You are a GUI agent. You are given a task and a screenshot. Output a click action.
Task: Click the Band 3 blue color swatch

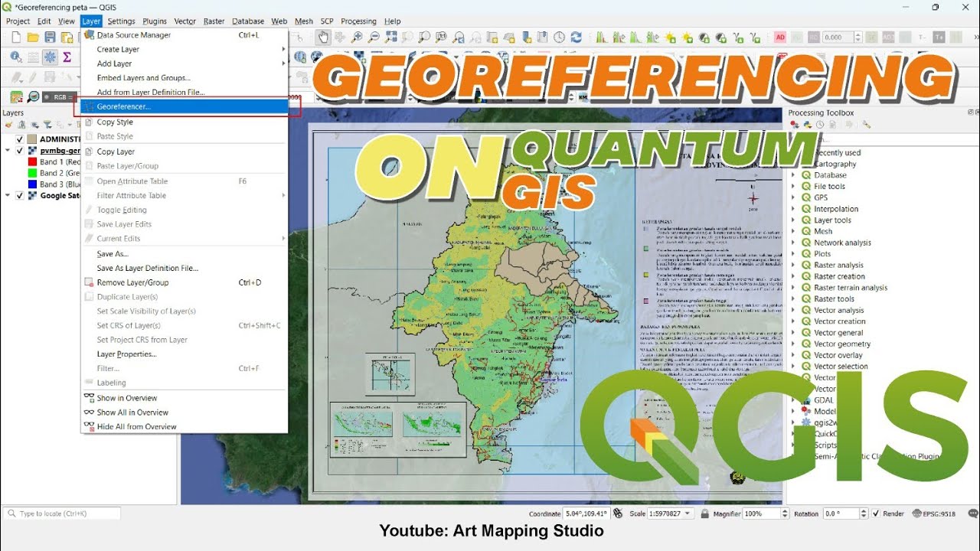pos(32,184)
